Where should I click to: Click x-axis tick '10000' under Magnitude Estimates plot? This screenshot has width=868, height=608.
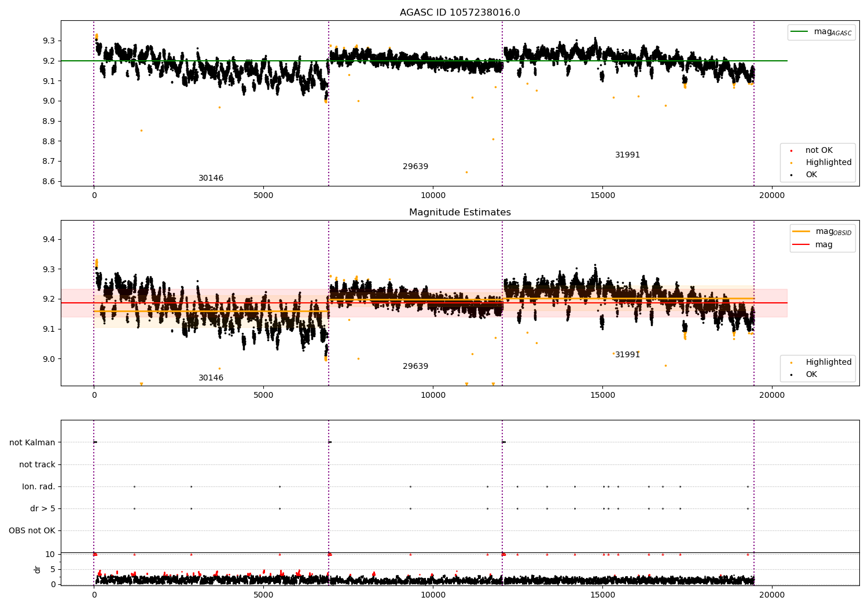click(433, 395)
